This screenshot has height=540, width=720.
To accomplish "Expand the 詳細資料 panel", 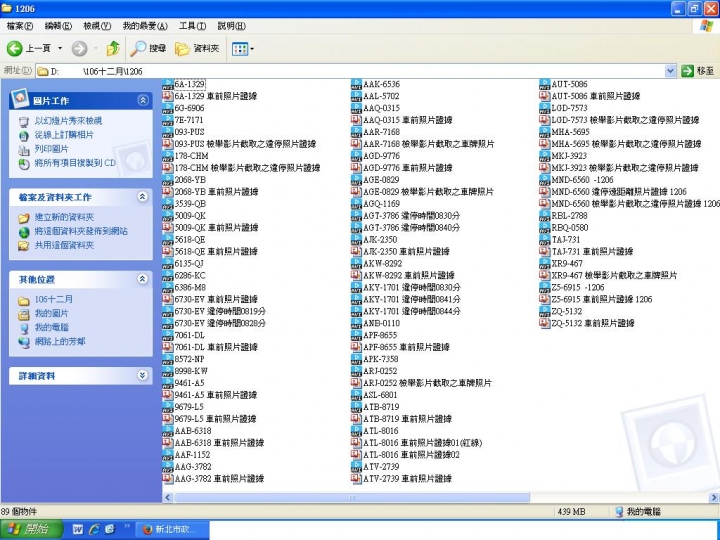I will pyautogui.click(x=143, y=375).
